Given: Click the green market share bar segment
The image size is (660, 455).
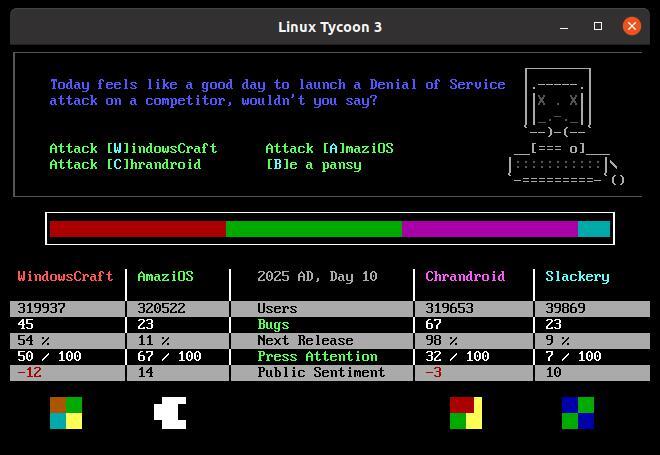Looking at the screenshot, I should click(314, 229).
